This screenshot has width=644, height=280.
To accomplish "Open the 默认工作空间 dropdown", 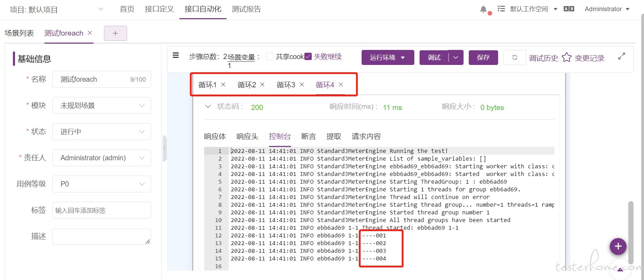I will pyautogui.click(x=534, y=9).
